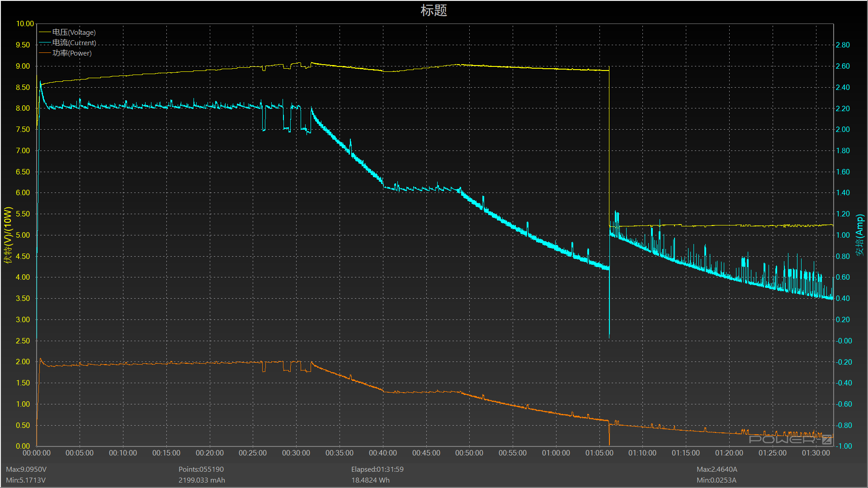Click the 伏特(V)/(10W) left axis label
868x488 pixels.
(8, 235)
